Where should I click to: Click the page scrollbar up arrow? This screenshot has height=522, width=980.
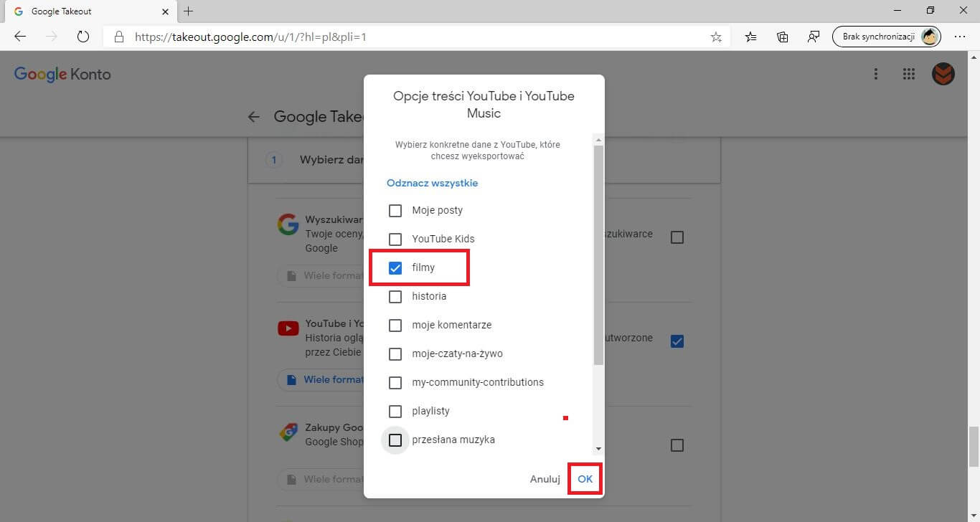click(x=974, y=56)
